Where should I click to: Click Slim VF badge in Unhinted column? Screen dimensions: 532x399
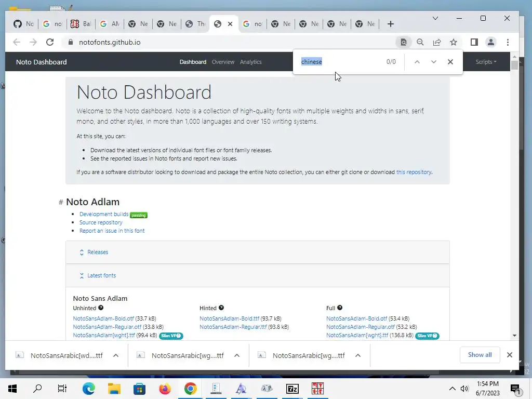171,336
